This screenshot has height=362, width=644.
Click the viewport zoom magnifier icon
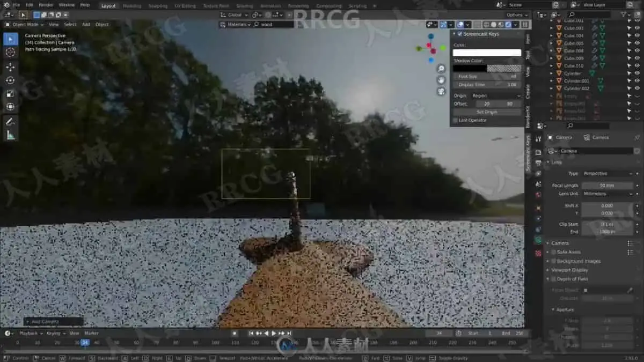[x=441, y=69]
